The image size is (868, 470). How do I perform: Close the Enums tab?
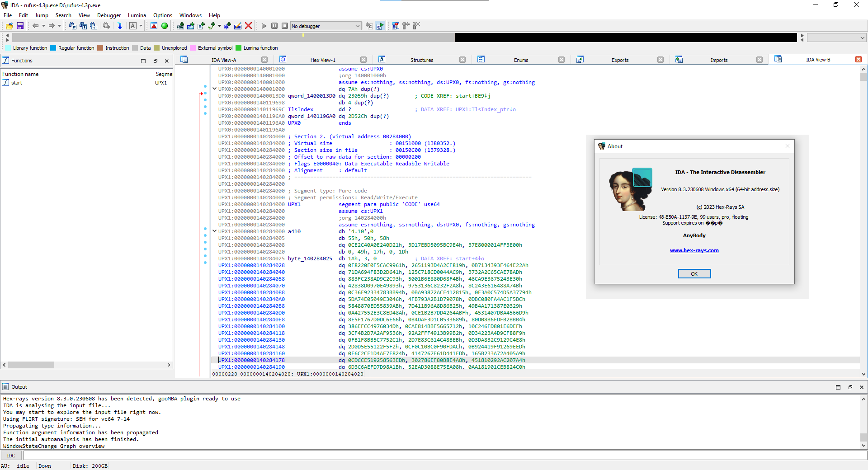pos(561,60)
